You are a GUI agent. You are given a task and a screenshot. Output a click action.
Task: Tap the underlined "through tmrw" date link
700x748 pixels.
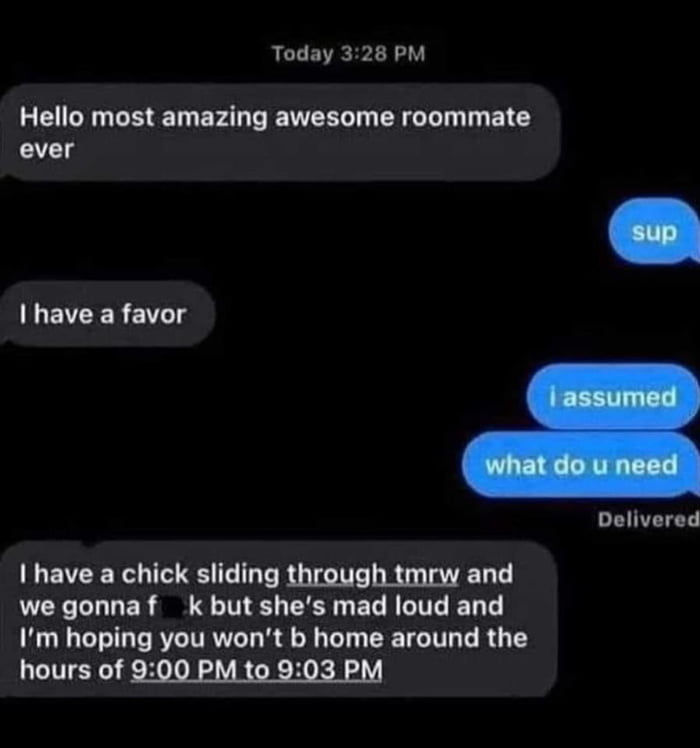click(373, 574)
